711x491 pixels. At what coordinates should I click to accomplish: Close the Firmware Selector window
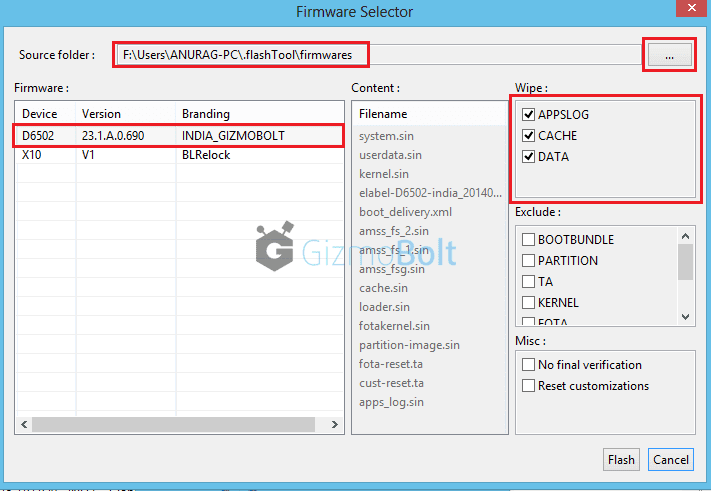point(691,8)
